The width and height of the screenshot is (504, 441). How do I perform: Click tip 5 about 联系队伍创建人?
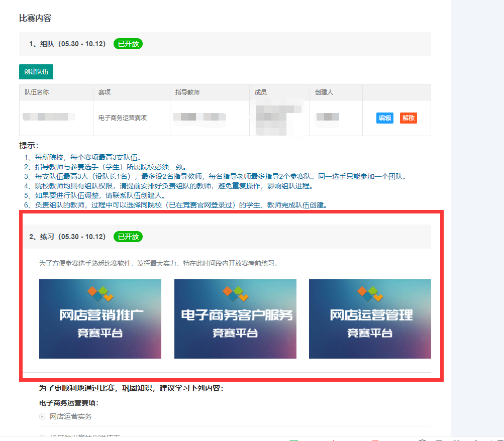pos(95,195)
